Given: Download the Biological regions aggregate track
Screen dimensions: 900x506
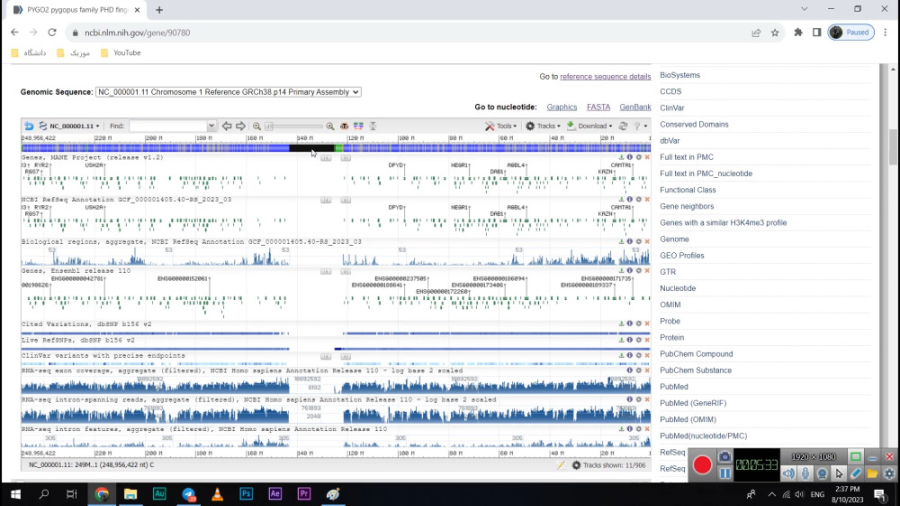Looking at the screenshot, I should [621, 242].
